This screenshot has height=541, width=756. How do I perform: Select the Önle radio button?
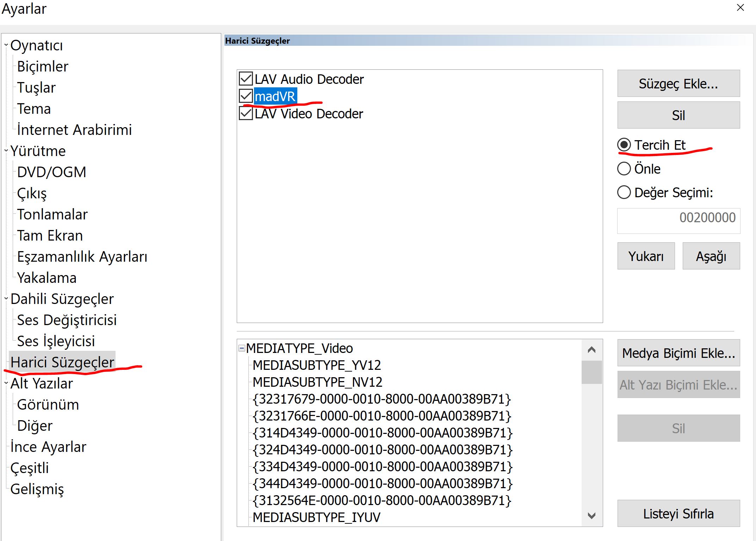(624, 168)
